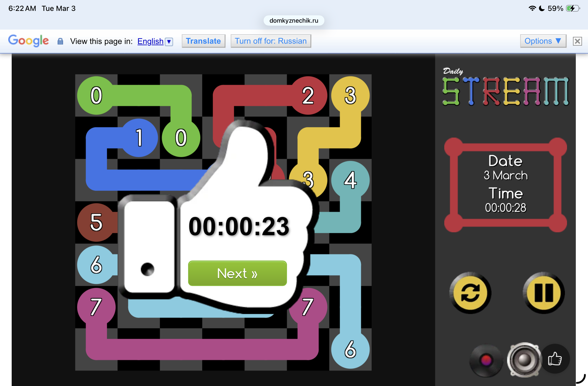Image resolution: width=588 pixels, height=386 pixels.
Task: Click Turn off for: Russian
Action: point(271,41)
